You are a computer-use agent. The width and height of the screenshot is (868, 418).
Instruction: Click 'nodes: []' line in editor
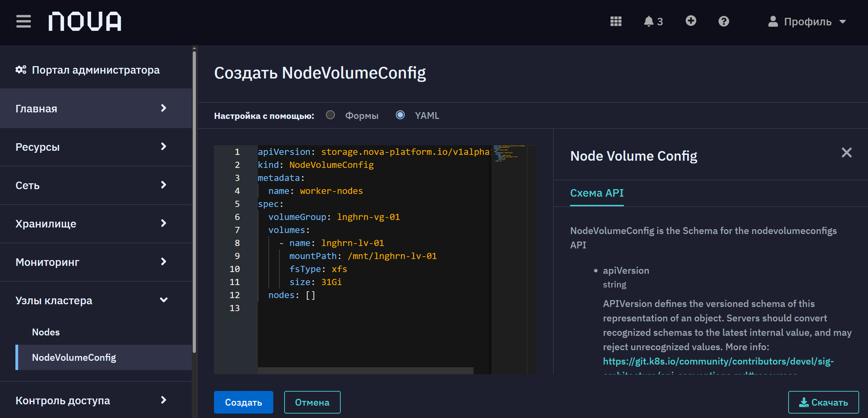click(x=292, y=295)
